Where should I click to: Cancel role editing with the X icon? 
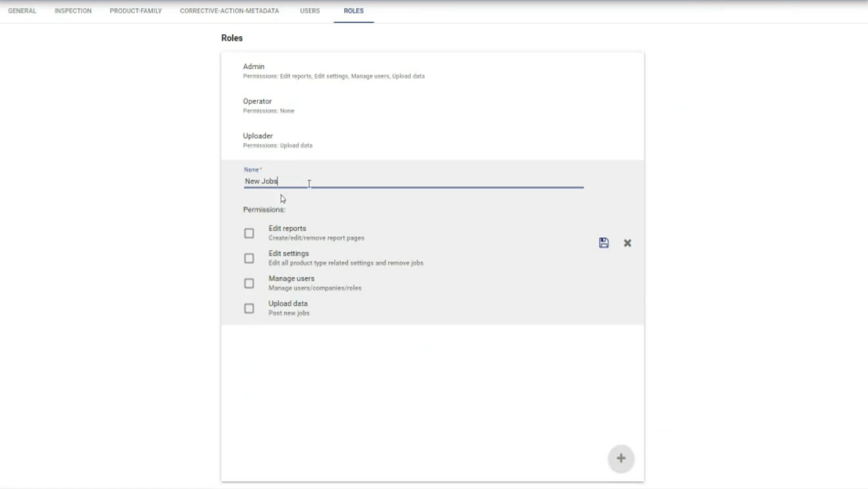pyautogui.click(x=628, y=243)
